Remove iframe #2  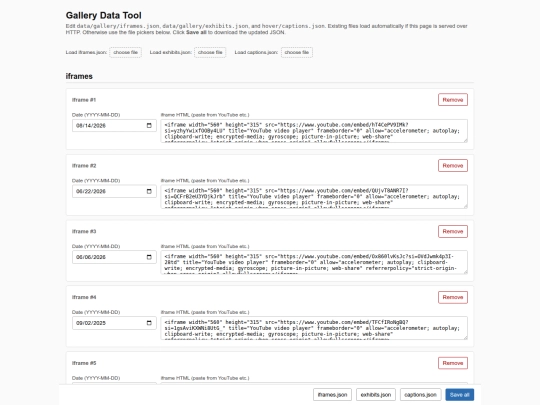(x=453, y=166)
